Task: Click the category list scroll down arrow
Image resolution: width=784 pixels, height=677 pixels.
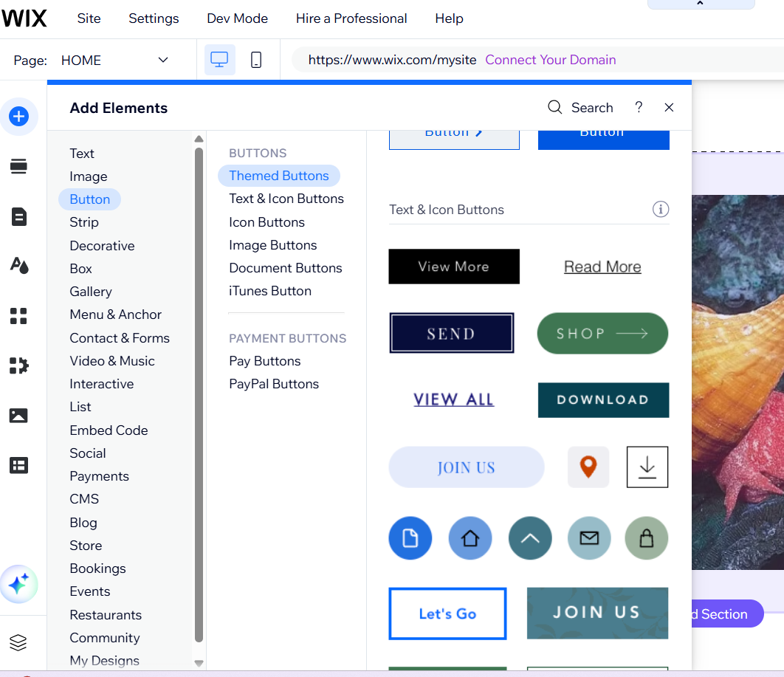Action: click(x=199, y=664)
